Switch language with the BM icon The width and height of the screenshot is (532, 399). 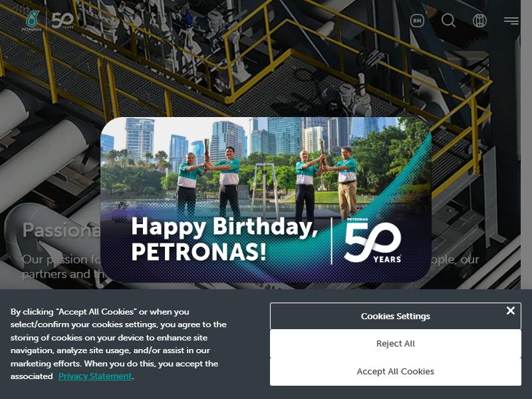(x=417, y=21)
